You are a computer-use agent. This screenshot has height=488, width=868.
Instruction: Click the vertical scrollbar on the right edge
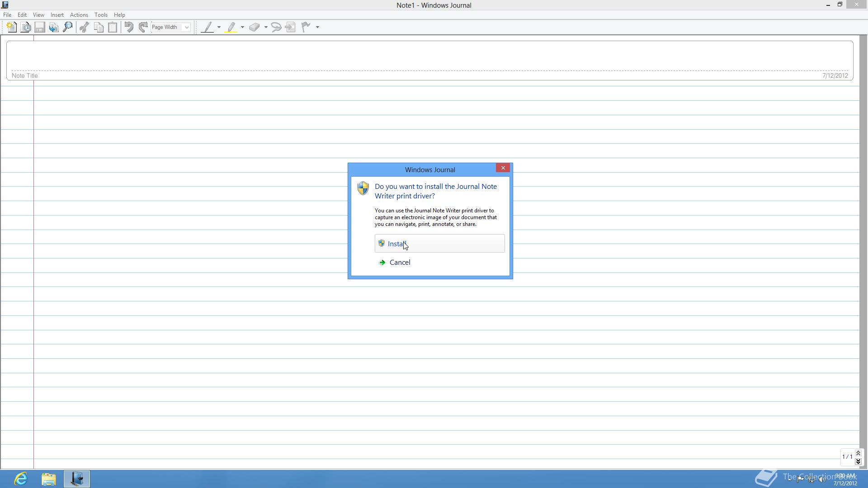pyautogui.click(x=864, y=253)
